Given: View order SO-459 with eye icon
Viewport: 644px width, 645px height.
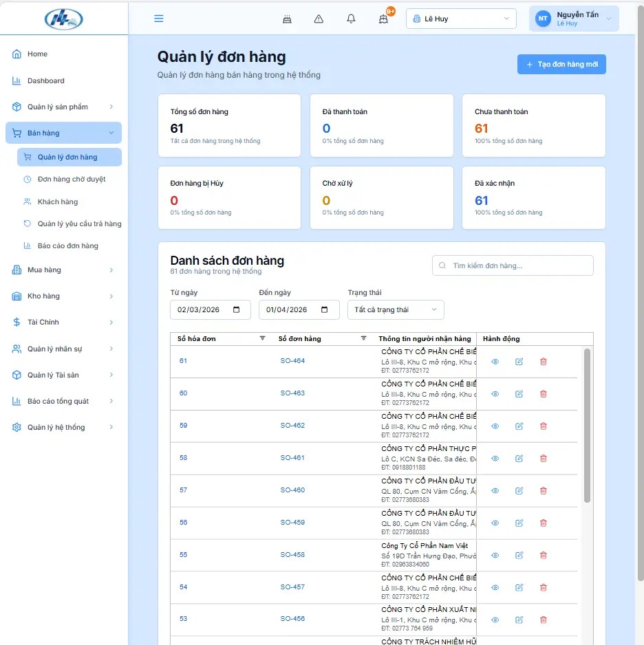Looking at the screenshot, I should pyautogui.click(x=495, y=523).
